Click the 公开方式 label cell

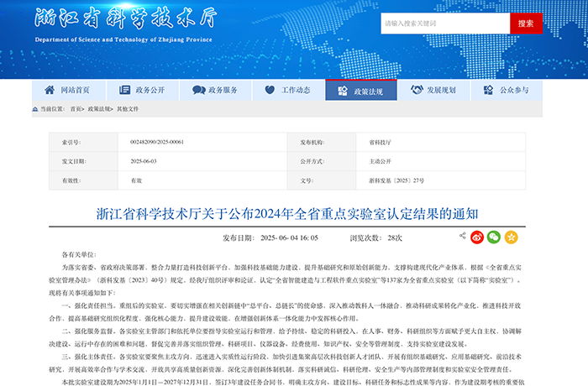[322, 161]
